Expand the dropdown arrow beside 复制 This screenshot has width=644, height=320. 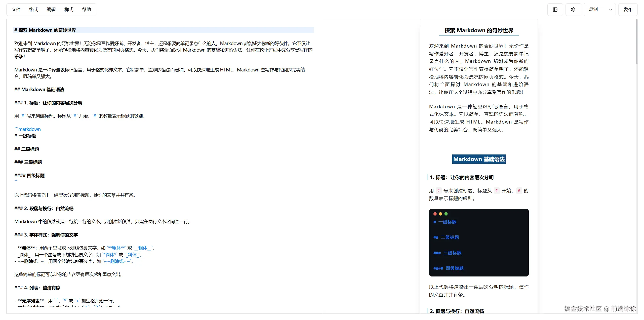(x=610, y=10)
